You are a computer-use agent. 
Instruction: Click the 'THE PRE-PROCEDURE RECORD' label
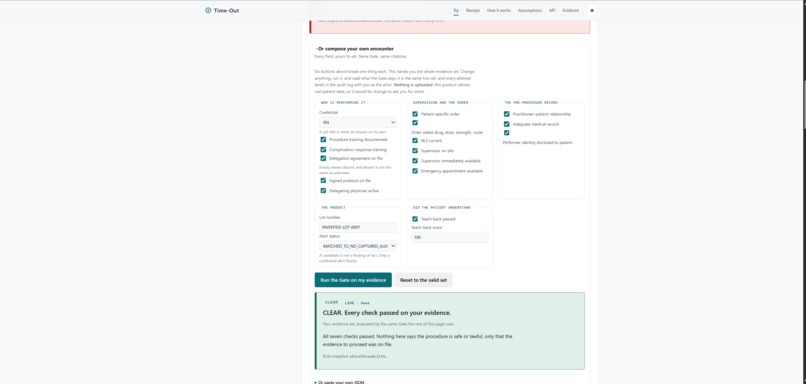pos(530,102)
